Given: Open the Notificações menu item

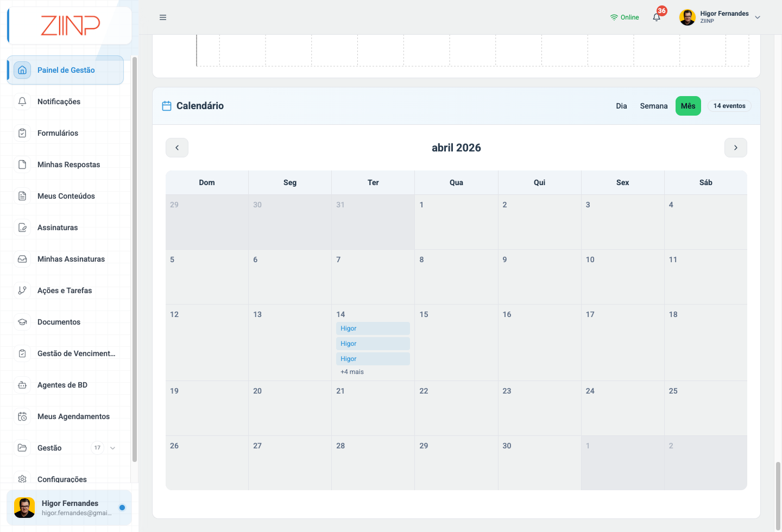Looking at the screenshot, I should click(65, 102).
